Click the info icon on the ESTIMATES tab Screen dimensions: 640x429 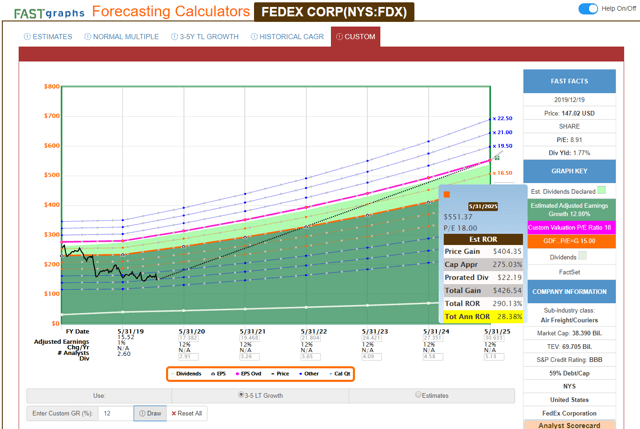(27, 37)
